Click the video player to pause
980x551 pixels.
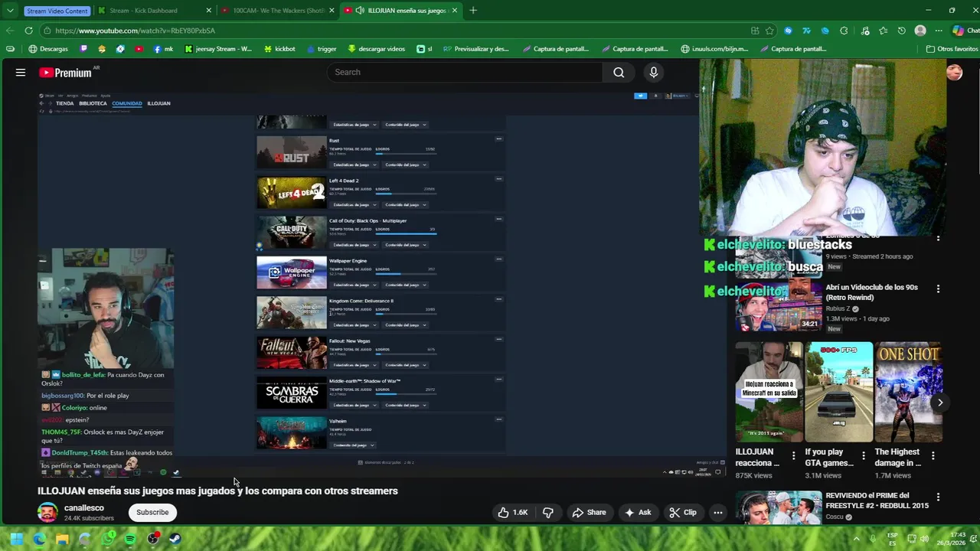381,283
